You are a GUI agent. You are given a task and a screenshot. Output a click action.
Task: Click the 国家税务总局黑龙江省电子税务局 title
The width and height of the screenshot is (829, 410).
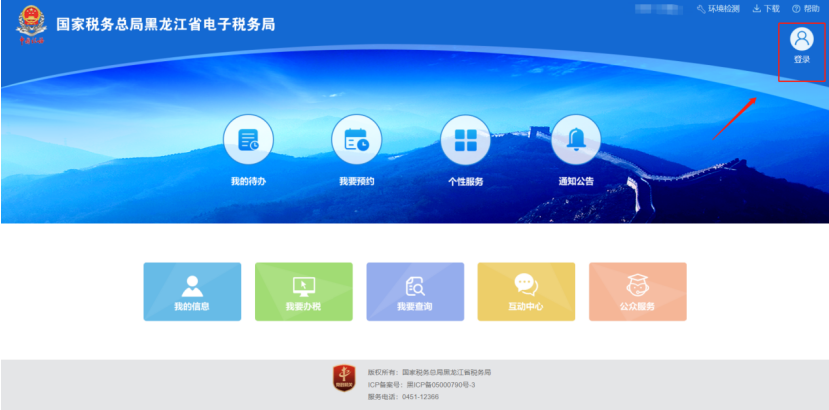[x=166, y=25]
